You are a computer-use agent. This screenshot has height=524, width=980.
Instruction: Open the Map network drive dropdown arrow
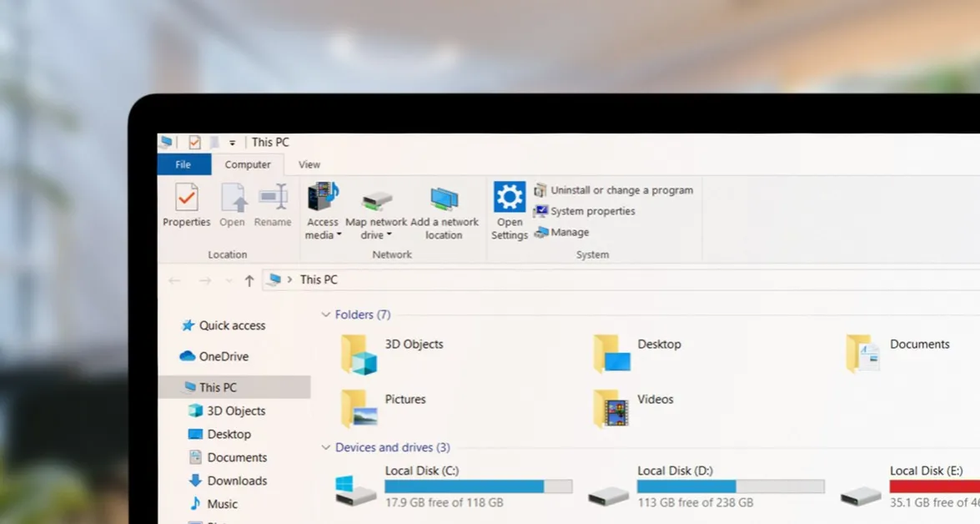[389, 235]
